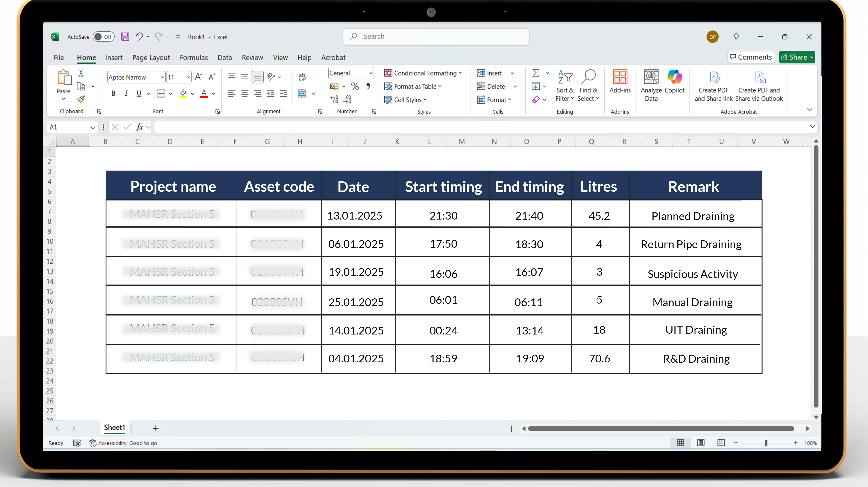Click the Comma Style icon
This screenshot has height=487, width=868.
(368, 87)
